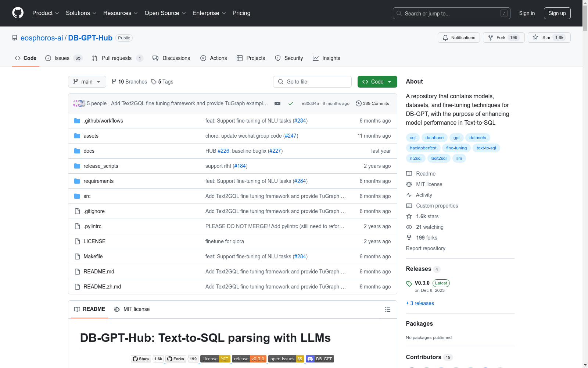Switch to the Discussions tab

171,58
